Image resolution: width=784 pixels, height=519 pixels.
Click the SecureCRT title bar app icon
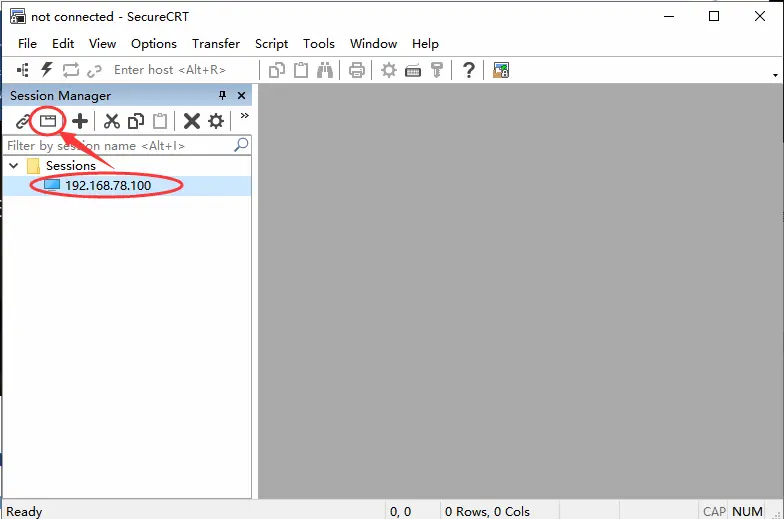tap(18, 16)
